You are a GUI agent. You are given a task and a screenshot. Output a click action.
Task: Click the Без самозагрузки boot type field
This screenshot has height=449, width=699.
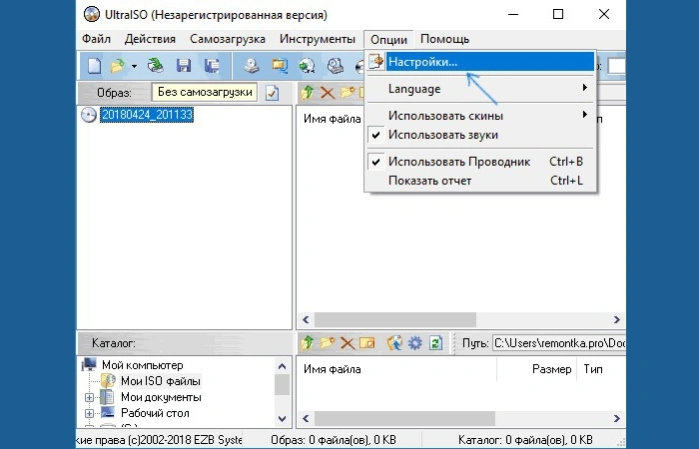205,92
